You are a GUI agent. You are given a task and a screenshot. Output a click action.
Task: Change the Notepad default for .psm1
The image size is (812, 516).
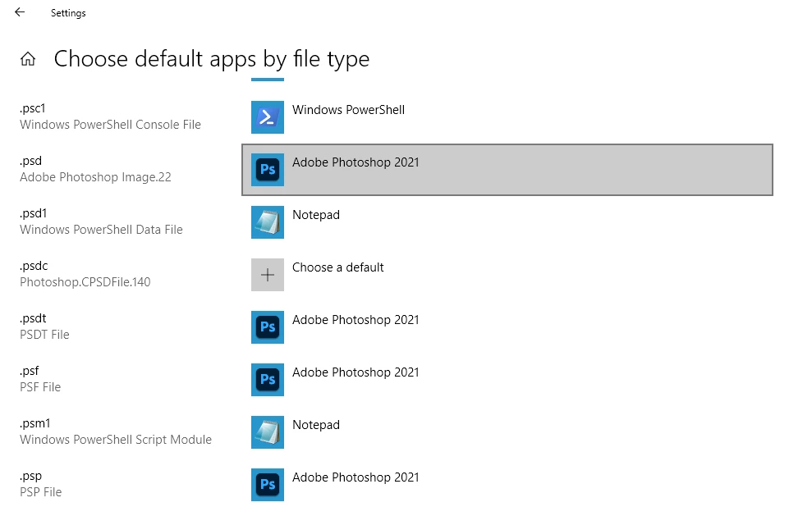pos(507,432)
